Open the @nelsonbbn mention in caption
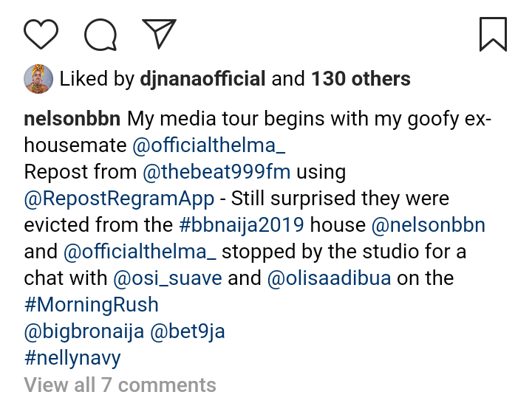Image resolution: width=532 pixels, height=406 pixels. [x=429, y=225]
